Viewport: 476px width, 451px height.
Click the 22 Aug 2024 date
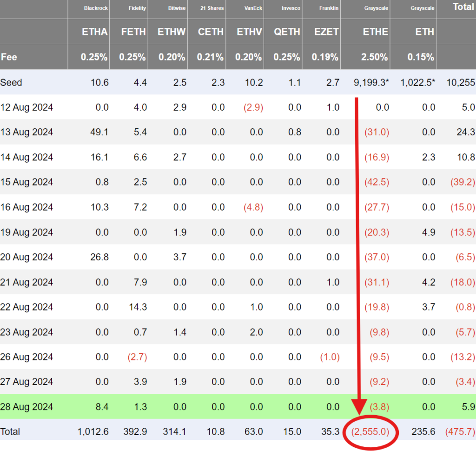coord(26,307)
